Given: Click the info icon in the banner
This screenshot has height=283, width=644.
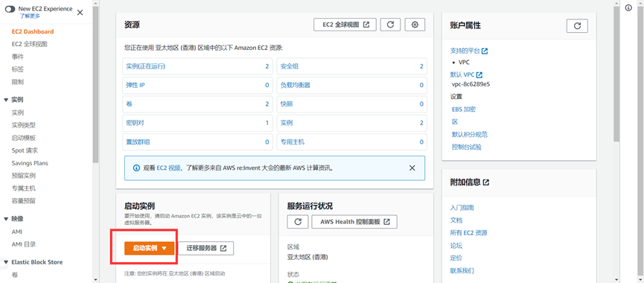Looking at the screenshot, I should [136, 168].
